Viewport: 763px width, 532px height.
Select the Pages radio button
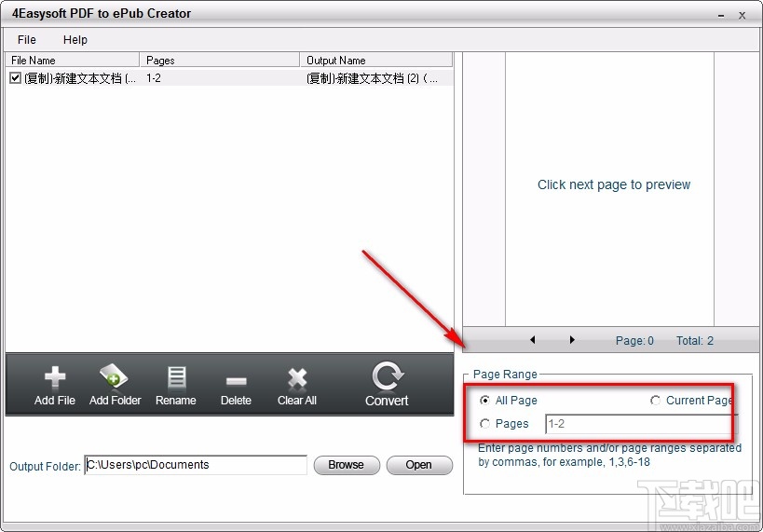coord(484,424)
